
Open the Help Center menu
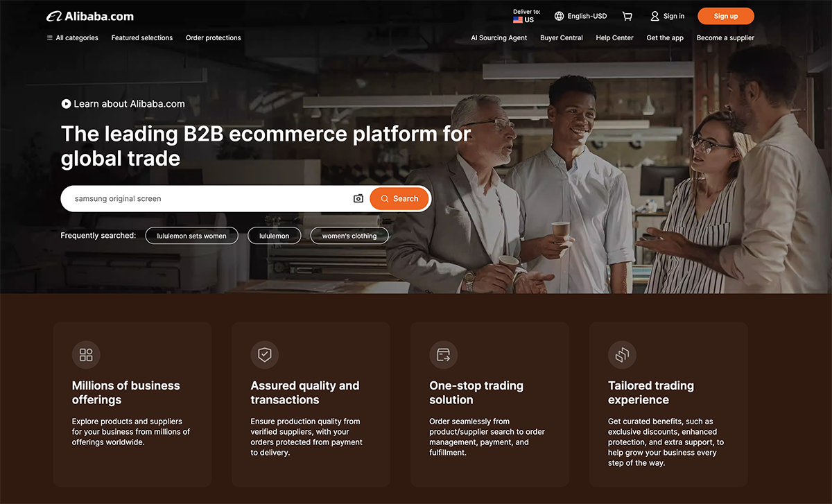pyautogui.click(x=614, y=38)
